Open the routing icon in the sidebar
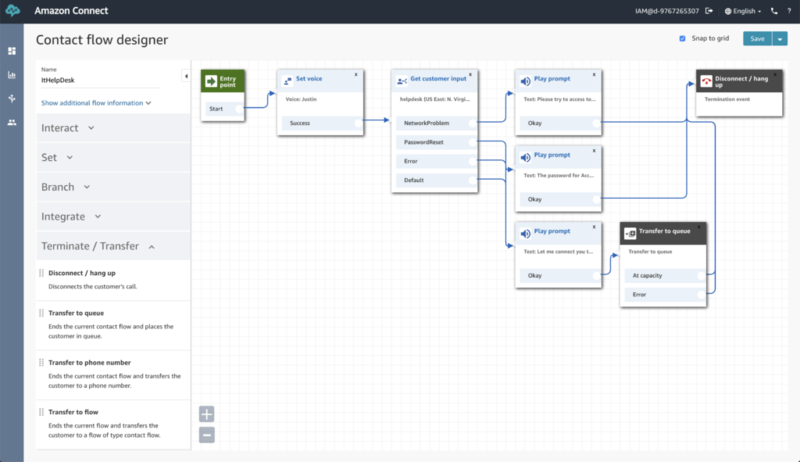The width and height of the screenshot is (800, 462). tap(12, 98)
